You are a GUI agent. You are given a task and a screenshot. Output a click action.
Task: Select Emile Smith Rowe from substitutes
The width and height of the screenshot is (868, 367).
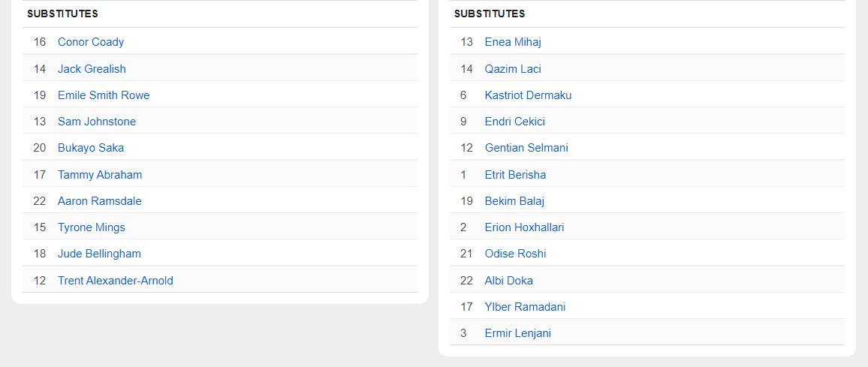(104, 95)
